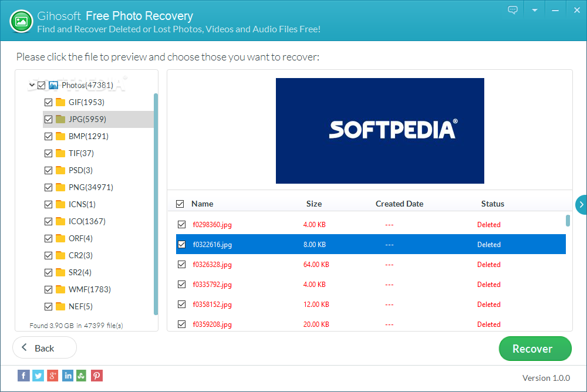Click the CR2 folder icon
The height and width of the screenshot is (392, 587).
point(60,255)
